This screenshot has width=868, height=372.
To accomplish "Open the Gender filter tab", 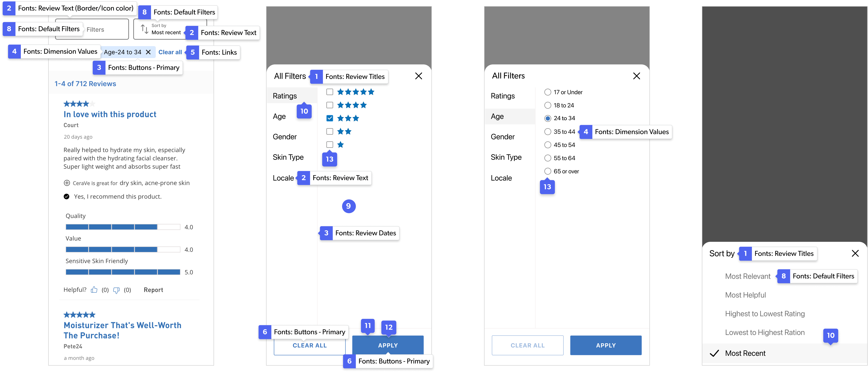I will tap(285, 137).
